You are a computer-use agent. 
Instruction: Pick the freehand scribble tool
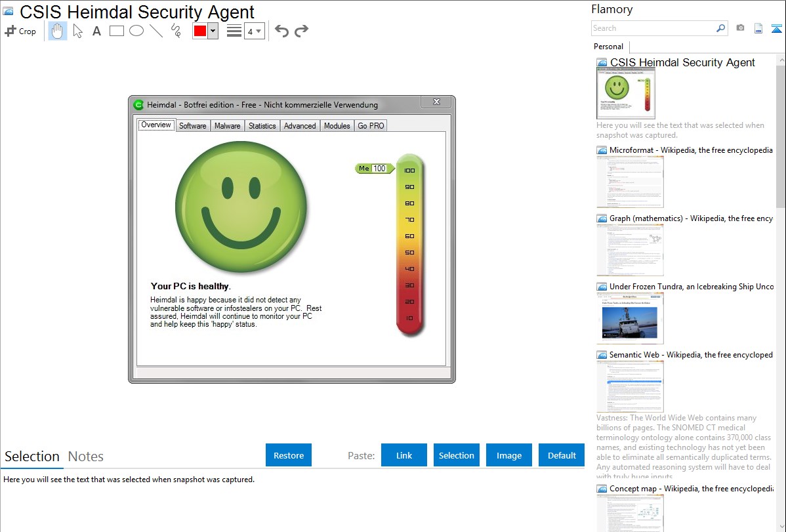point(176,31)
